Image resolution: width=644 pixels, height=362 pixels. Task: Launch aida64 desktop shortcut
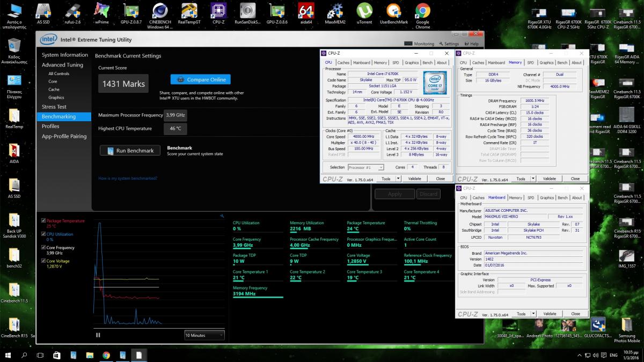point(305,13)
